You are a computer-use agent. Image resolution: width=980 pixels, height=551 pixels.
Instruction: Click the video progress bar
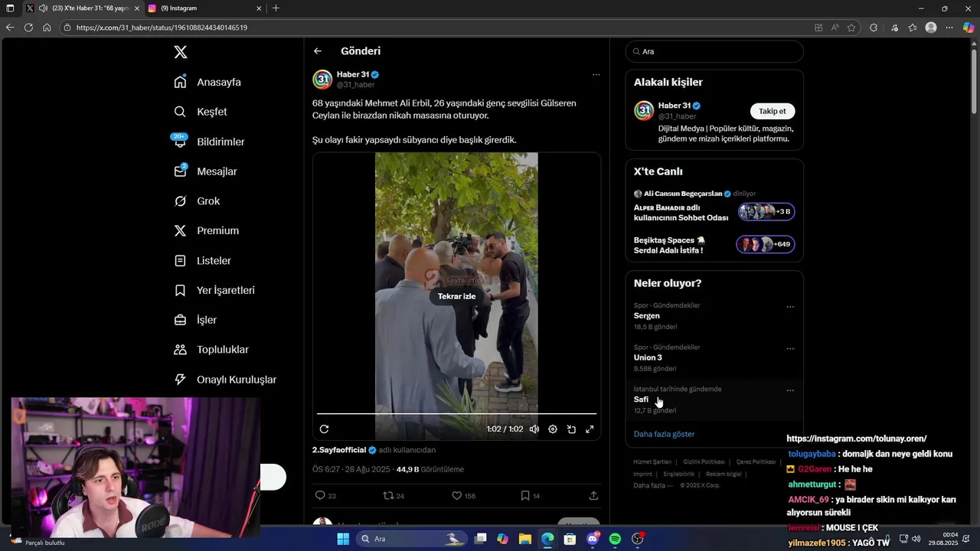[x=456, y=414]
